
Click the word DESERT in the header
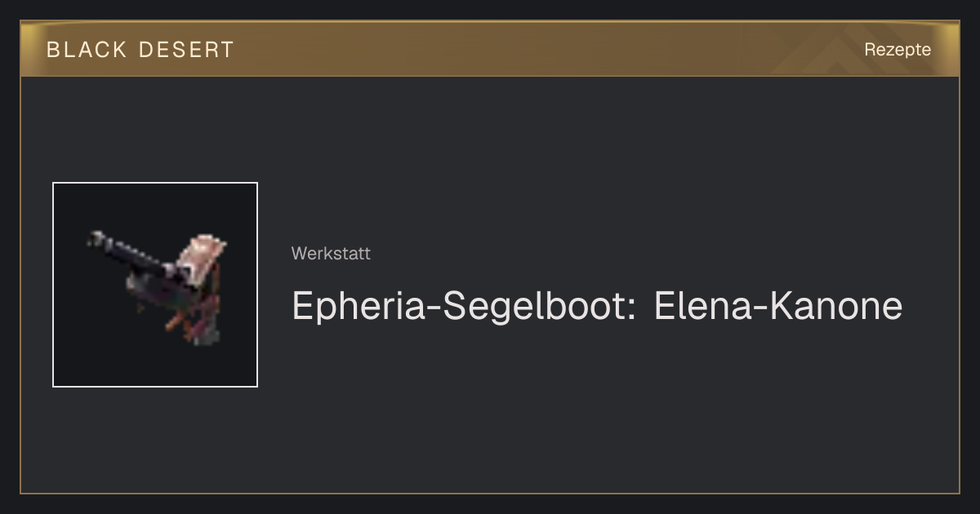point(186,50)
